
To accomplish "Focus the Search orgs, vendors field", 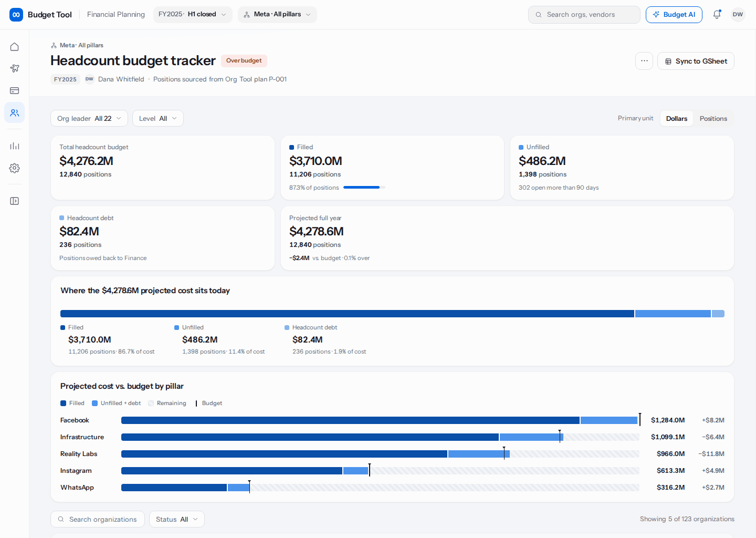I will point(584,15).
